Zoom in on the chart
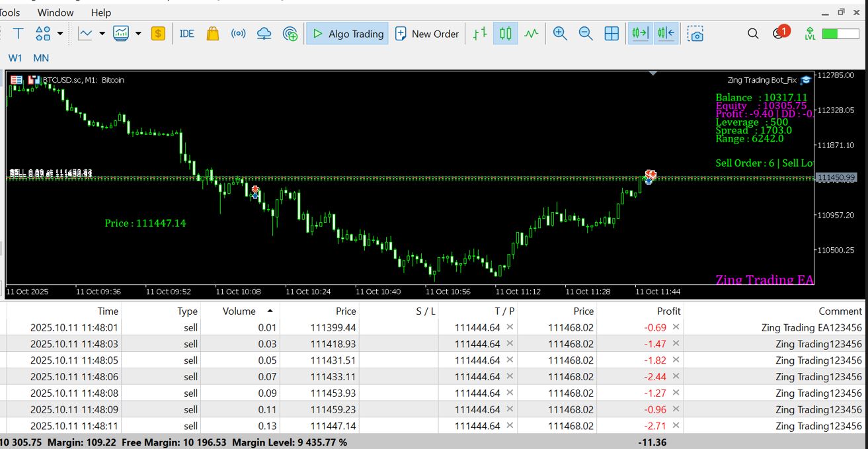The image size is (868, 449). click(x=560, y=34)
